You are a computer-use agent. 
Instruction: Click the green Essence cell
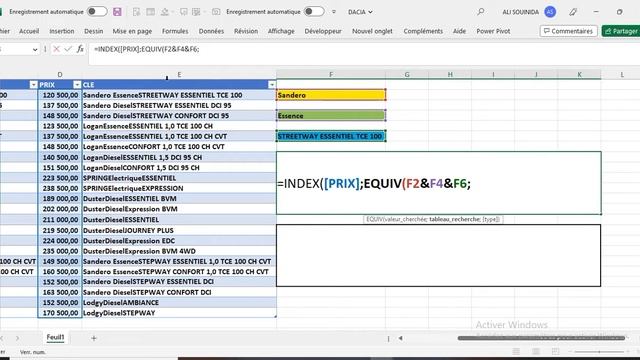[x=331, y=116]
